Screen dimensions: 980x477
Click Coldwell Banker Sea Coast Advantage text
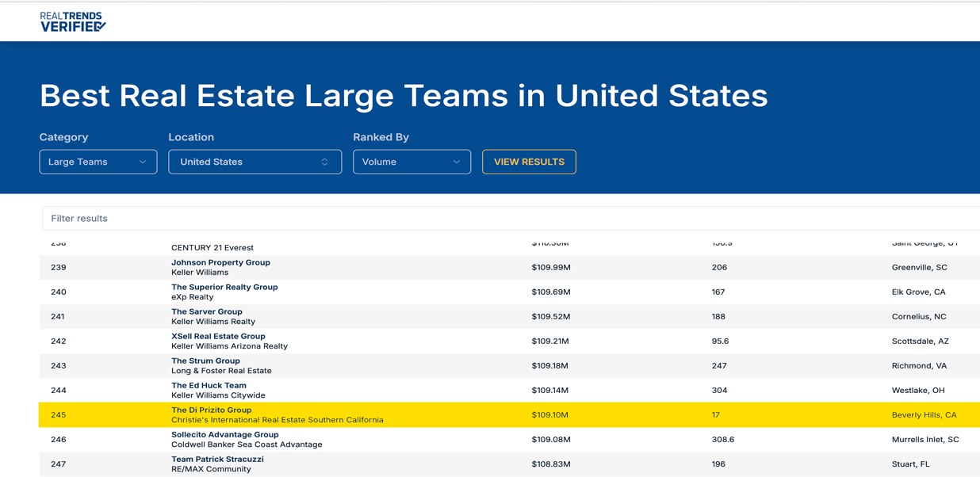(247, 445)
